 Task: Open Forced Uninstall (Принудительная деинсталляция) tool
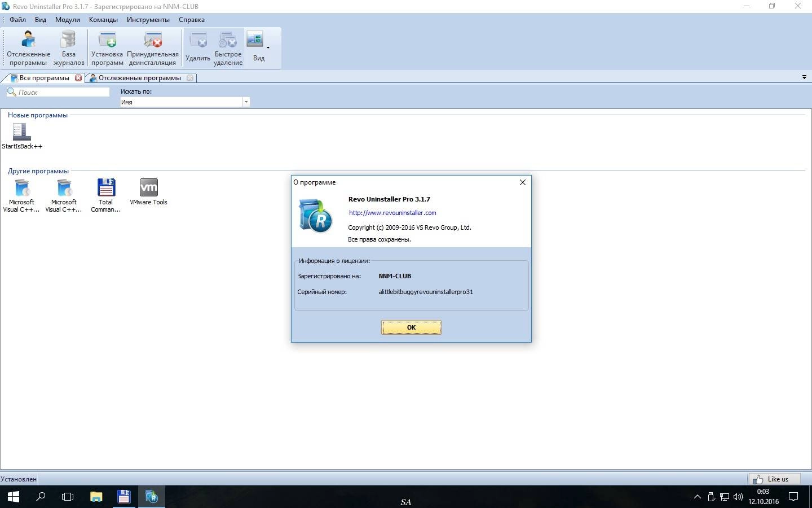pyautogui.click(x=153, y=48)
